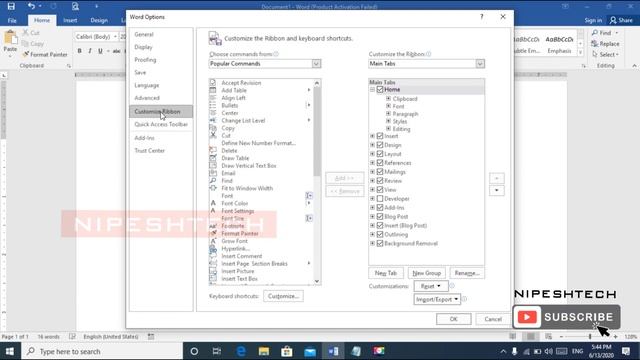Open the General options category
This screenshot has width=640, height=360.
(x=144, y=34)
